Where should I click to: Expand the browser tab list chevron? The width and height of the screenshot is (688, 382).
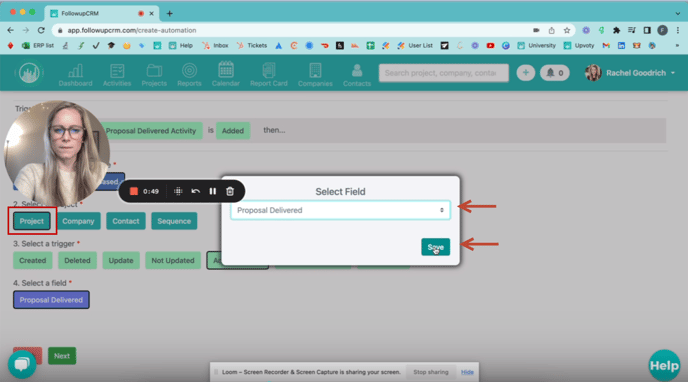click(678, 14)
